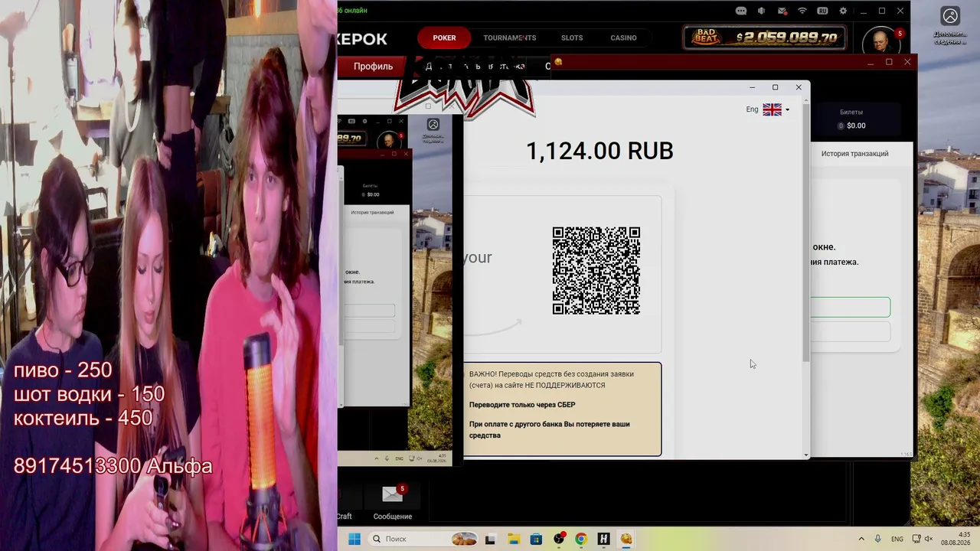Click the Переводите только через СБЕР line
The height and width of the screenshot is (551, 980).
pyautogui.click(x=522, y=405)
